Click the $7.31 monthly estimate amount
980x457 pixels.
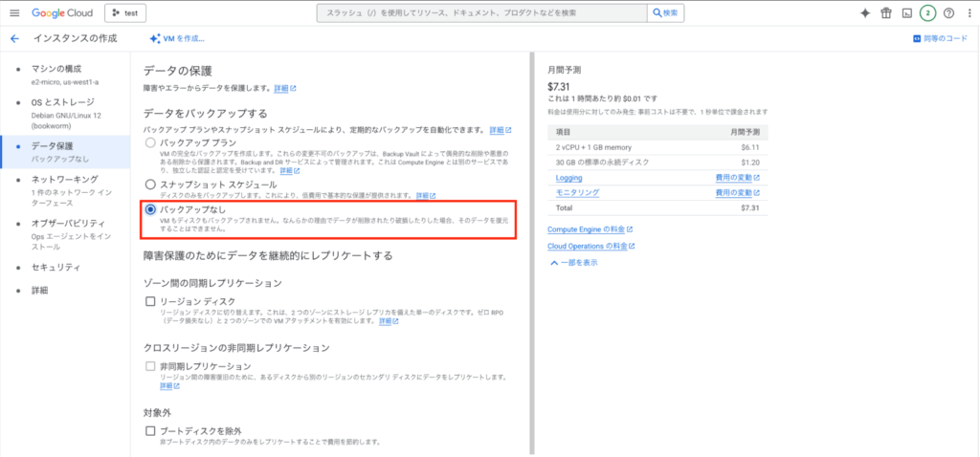558,87
